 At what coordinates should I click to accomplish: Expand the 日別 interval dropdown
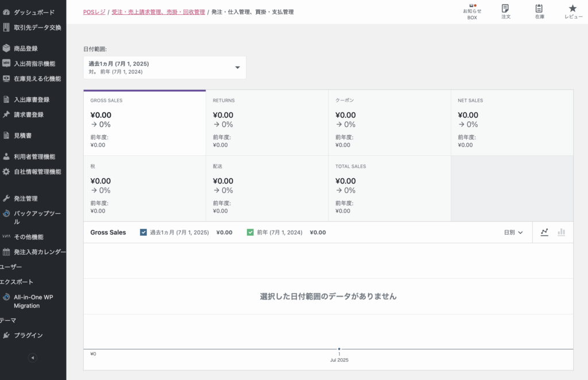(513, 232)
